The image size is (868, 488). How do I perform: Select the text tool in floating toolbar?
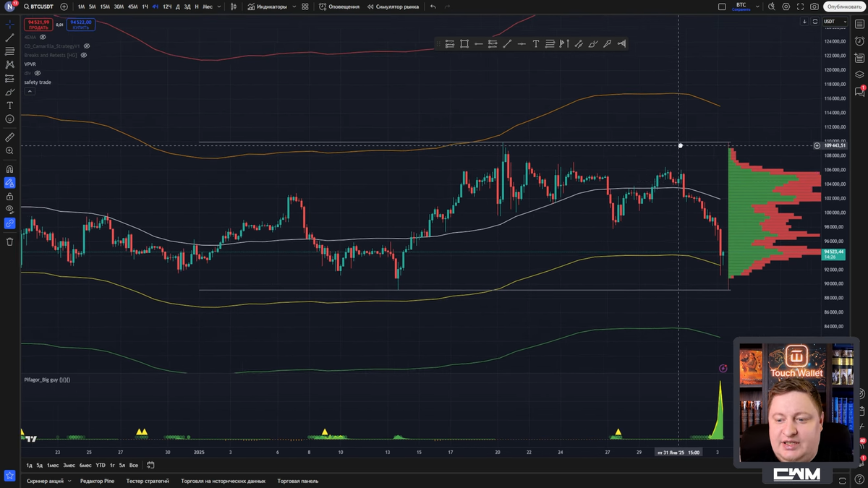point(536,43)
